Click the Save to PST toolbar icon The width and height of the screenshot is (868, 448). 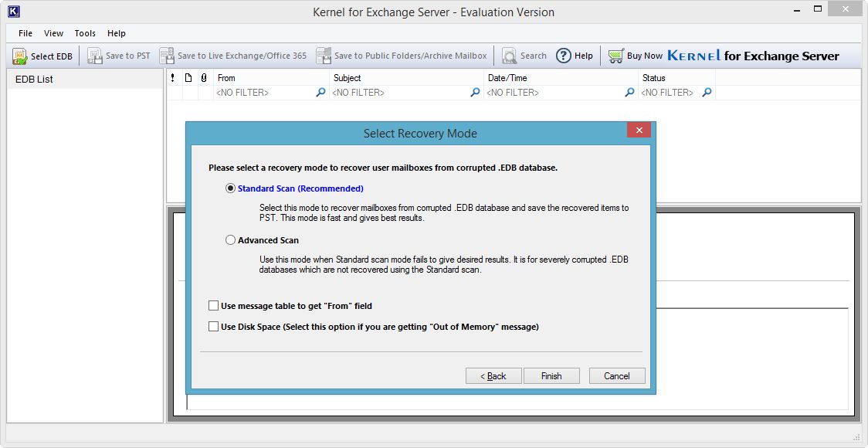click(x=95, y=56)
